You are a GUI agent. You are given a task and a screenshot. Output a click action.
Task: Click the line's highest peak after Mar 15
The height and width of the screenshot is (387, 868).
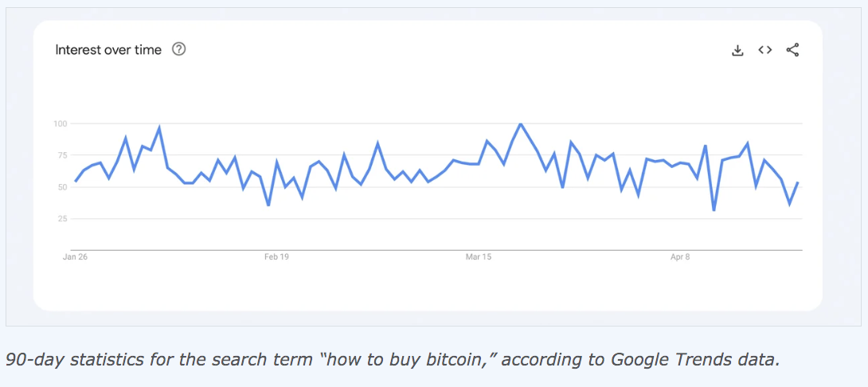point(520,124)
